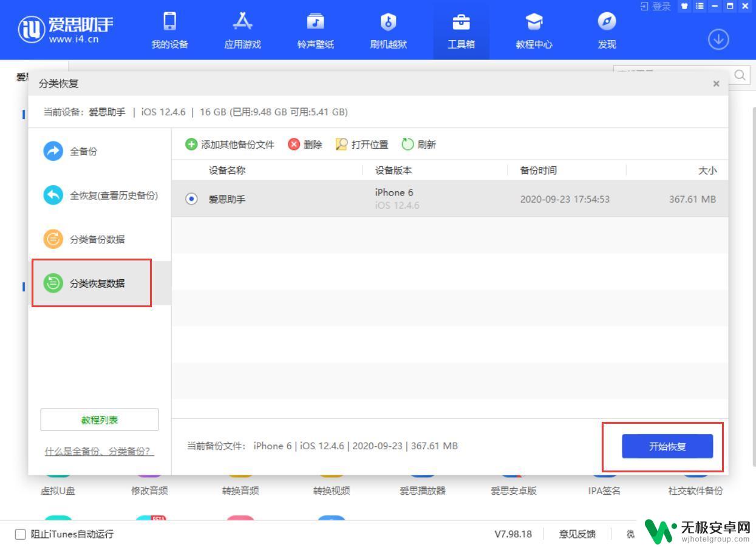Click the search magnifier icon

[x=740, y=75]
